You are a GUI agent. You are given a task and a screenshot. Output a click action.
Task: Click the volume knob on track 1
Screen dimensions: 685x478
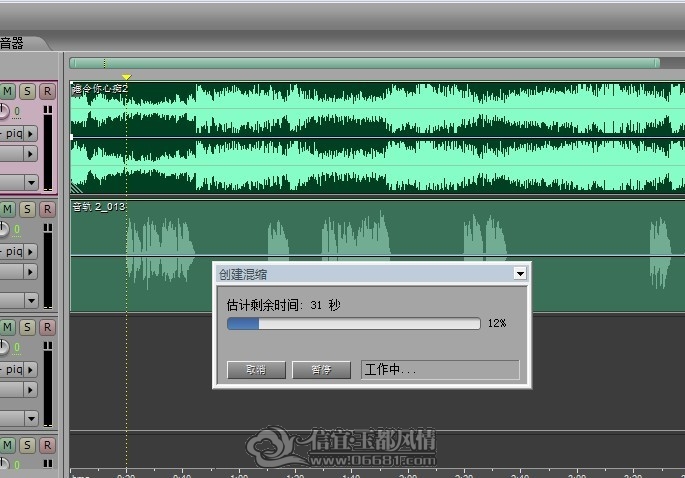[x=3, y=111]
